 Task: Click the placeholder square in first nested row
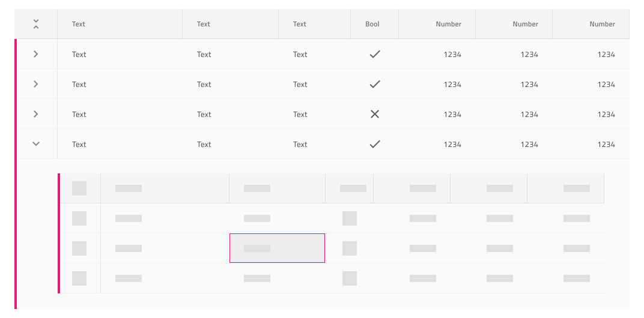tap(79, 218)
